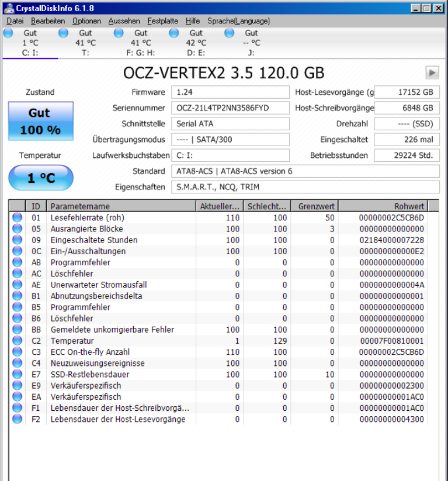448x481 pixels.
Task: Click status orb of SSD-Restlebensdauer row
Action: 17,374
